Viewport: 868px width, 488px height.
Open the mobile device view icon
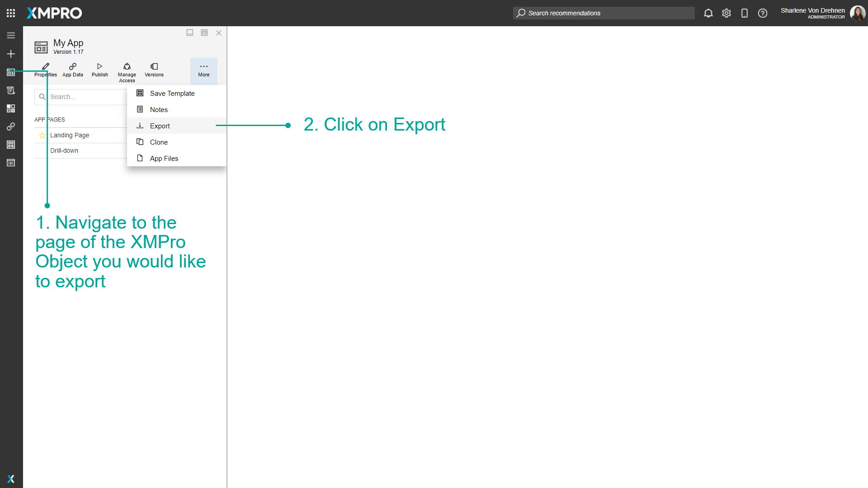pos(745,13)
